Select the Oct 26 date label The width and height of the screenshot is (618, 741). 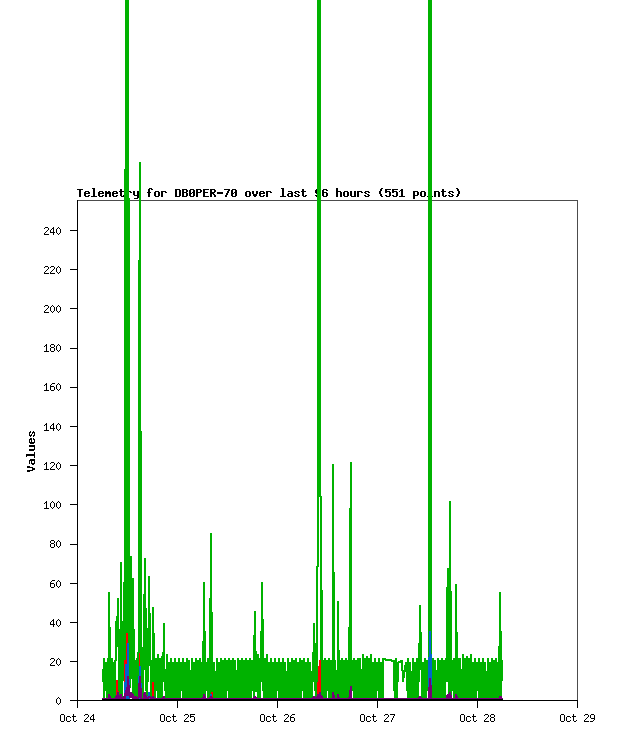point(277,718)
